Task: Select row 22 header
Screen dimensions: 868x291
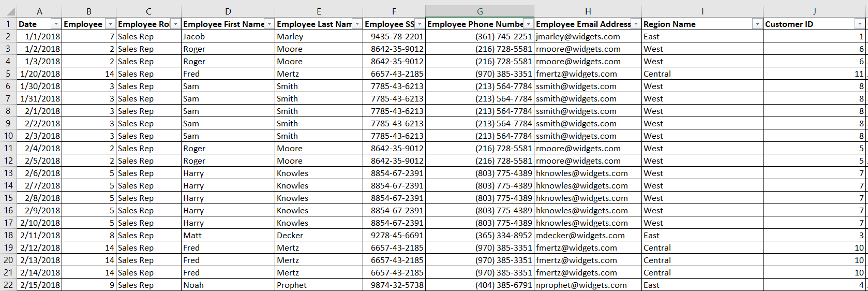Action: pos(8,285)
